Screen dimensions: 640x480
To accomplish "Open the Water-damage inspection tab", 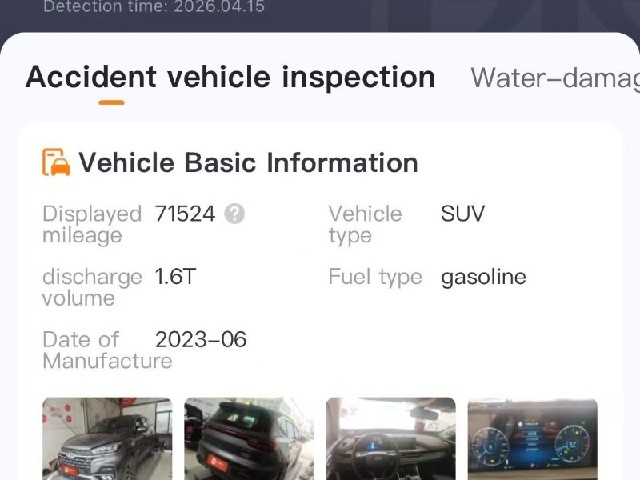I will click(x=555, y=78).
